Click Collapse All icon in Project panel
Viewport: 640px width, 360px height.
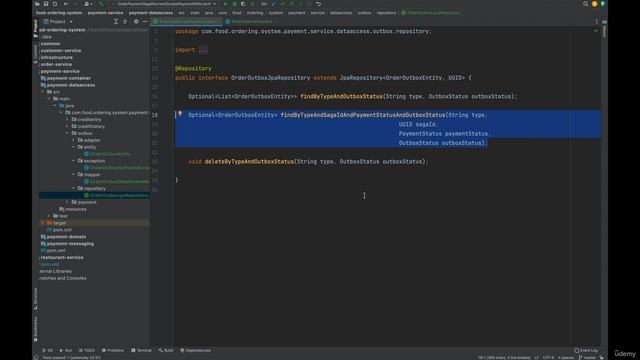coord(125,21)
